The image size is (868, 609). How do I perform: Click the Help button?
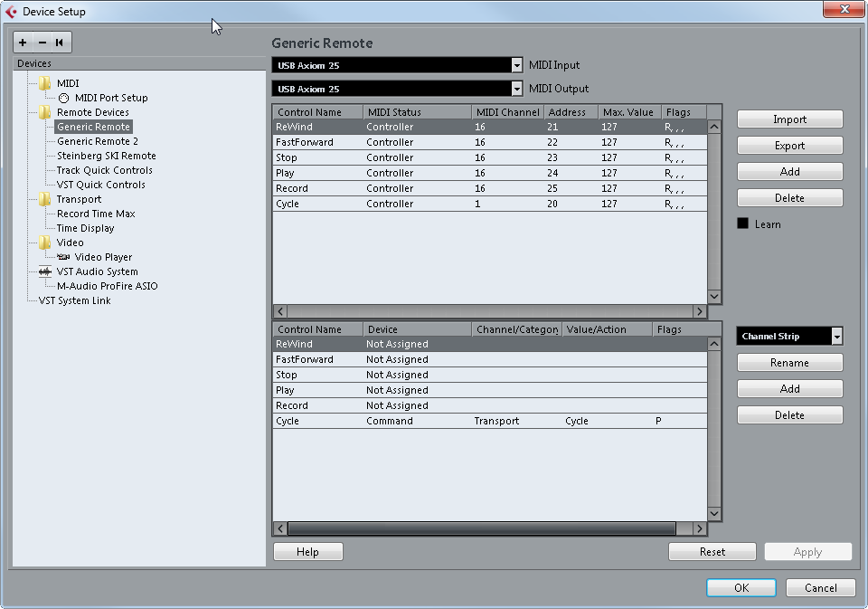point(307,551)
